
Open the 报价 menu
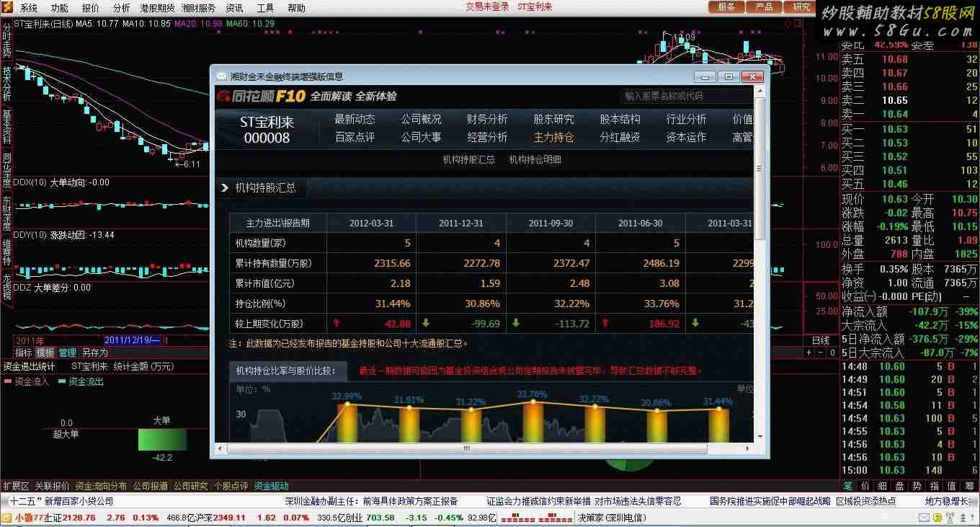tap(91, 8)
